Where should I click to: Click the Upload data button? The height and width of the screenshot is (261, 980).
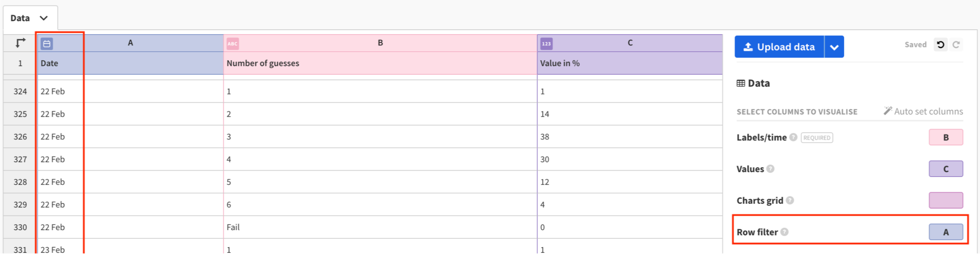(779, 47)
